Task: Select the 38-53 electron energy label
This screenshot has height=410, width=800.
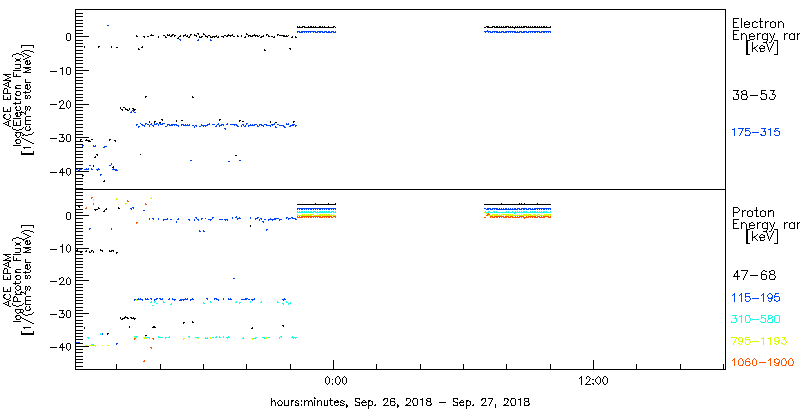Action: coord(754,95)
